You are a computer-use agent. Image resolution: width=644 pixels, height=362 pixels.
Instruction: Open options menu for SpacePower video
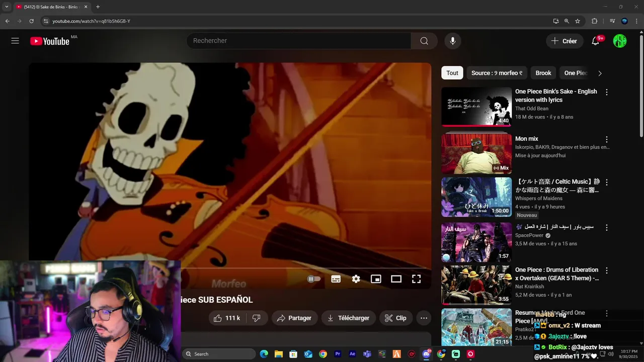pos(607,227)
